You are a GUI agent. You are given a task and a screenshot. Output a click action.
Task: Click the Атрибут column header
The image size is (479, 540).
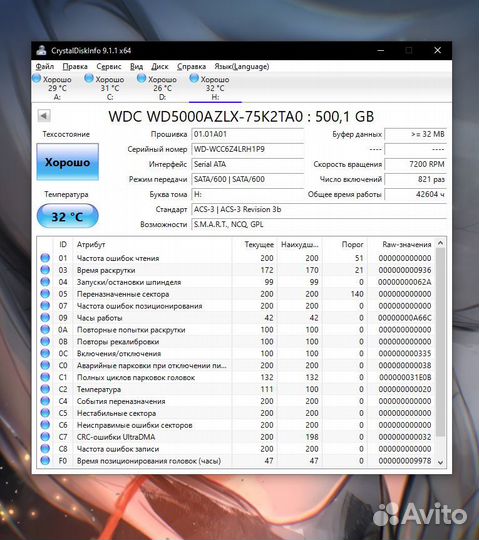152,245
